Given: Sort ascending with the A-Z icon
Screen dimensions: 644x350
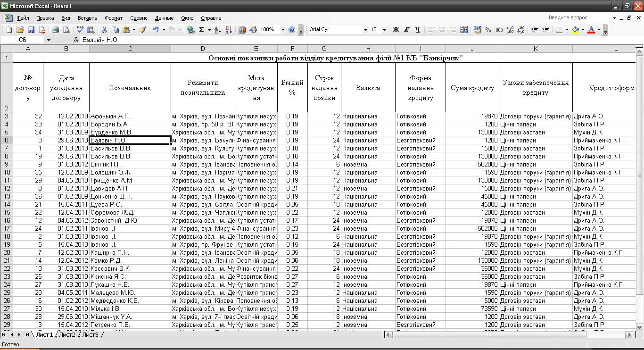Looking at the screenshot, I should point(217,30).
